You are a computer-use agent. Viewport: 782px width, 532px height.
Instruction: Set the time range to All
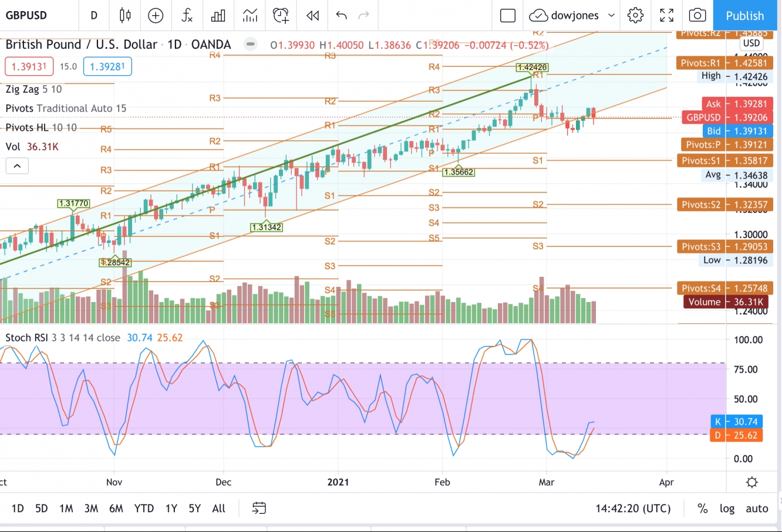[x=218, y=509]
